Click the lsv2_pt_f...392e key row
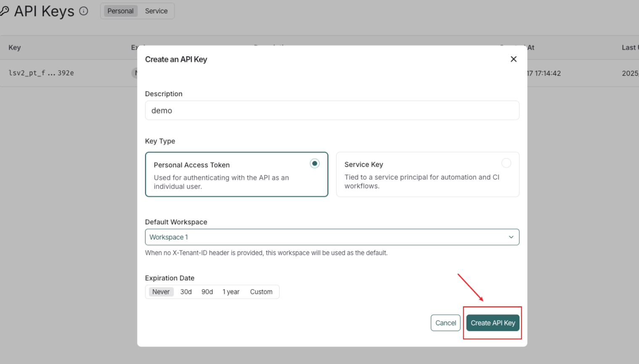Viewport: 639px width, 364px height. pyautogui.click(x=41, y=73)
